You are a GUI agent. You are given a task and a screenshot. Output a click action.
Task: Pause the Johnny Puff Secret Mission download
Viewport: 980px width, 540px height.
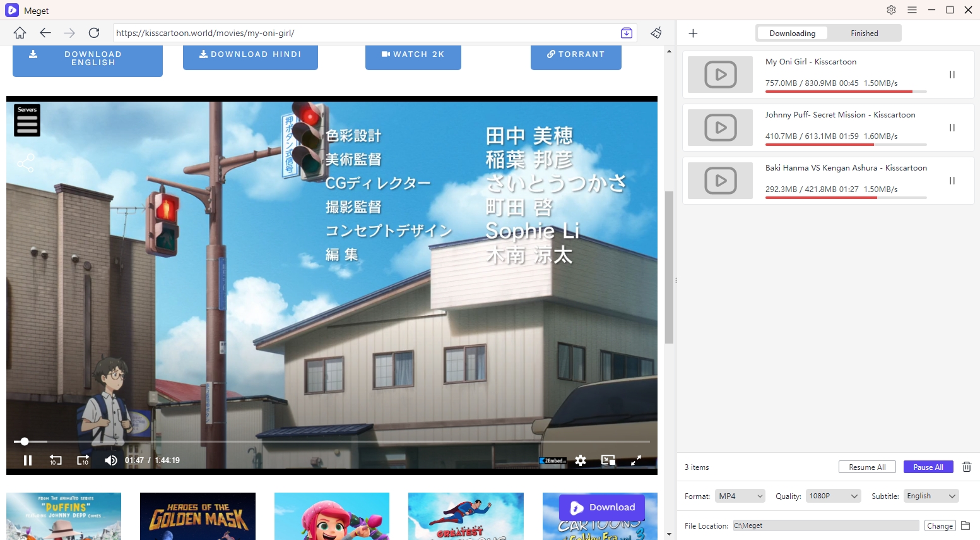point(952,128)
